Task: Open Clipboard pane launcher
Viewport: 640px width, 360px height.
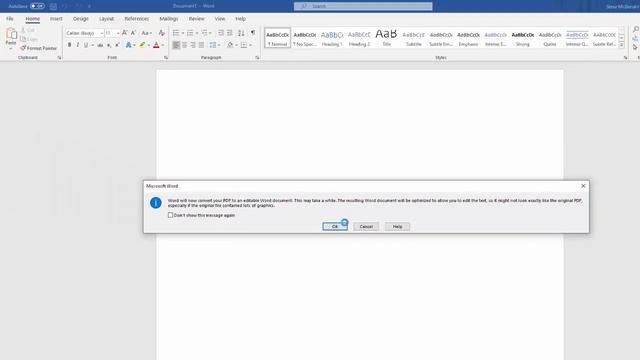Action: [59, 58]
